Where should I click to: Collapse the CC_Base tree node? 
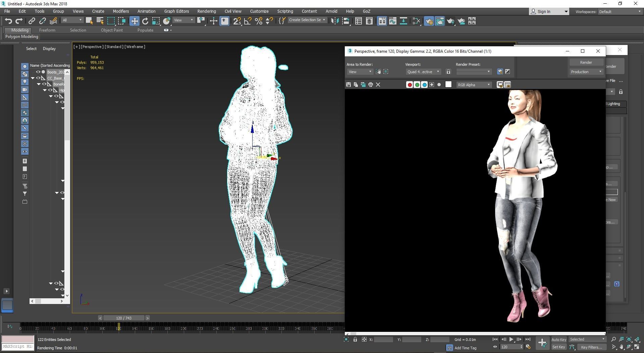coord(33,78)
